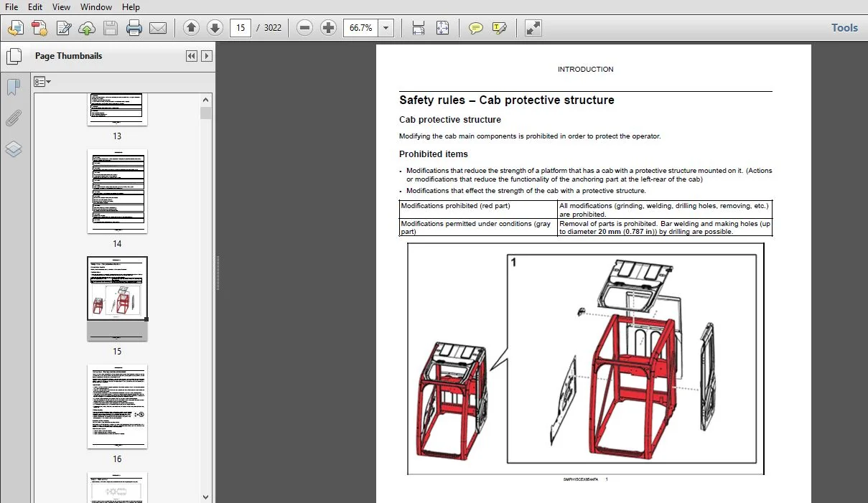Click the Edit/Sign document icon
The width and height of the screenshot is (868, 503).
point(63,28)
